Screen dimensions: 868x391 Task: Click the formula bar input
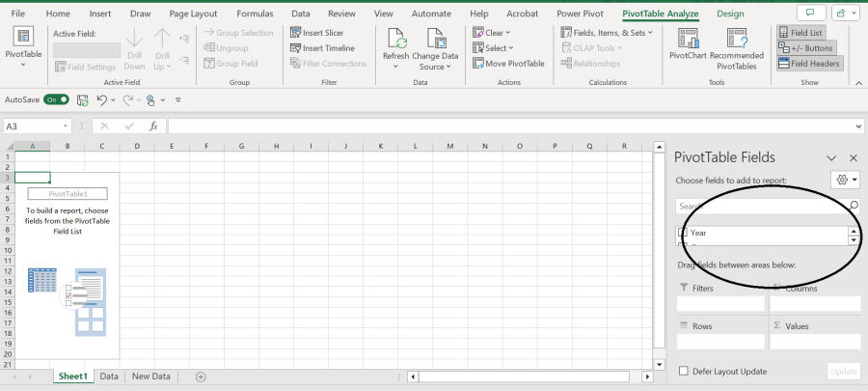511,126
